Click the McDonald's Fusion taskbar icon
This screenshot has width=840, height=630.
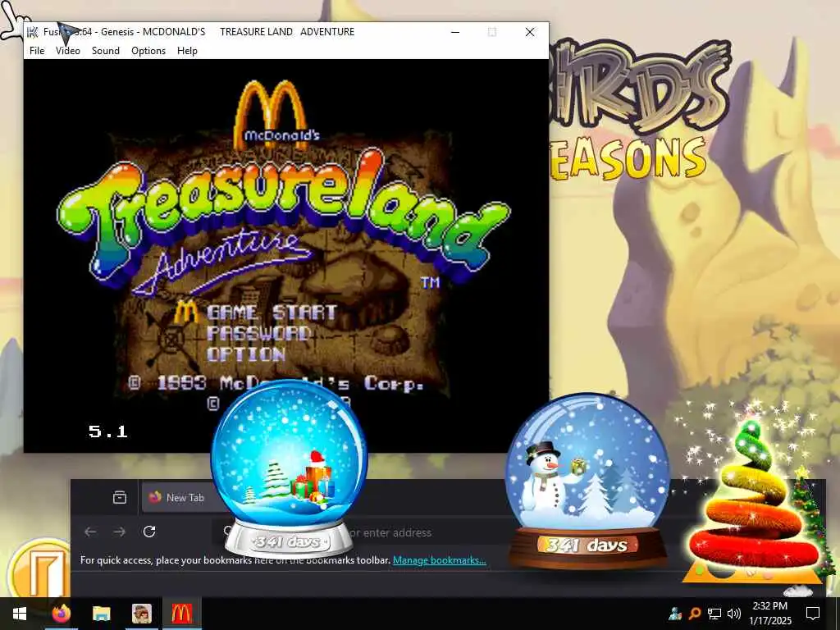pos(181,614)
